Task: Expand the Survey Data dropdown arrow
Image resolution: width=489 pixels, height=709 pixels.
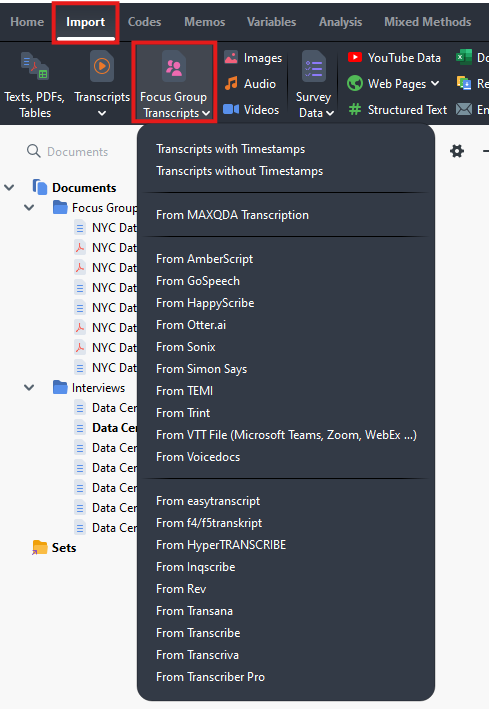Action: pyautogui.click(x=330, y=113)
